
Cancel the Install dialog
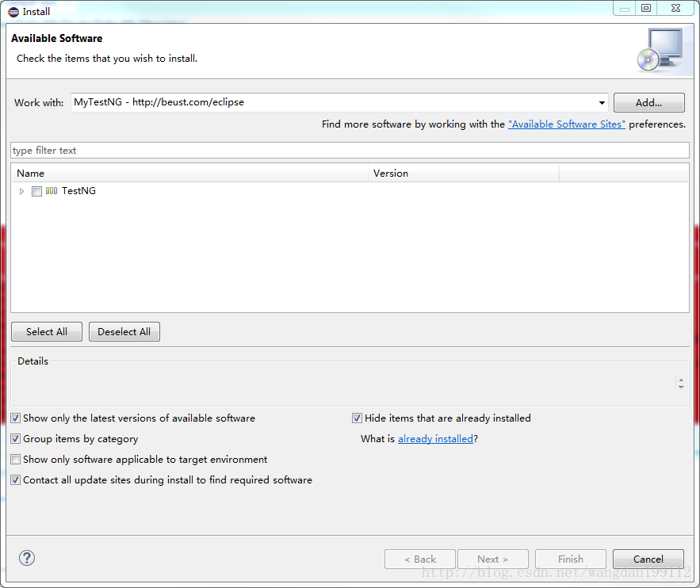tap(648, 559)
